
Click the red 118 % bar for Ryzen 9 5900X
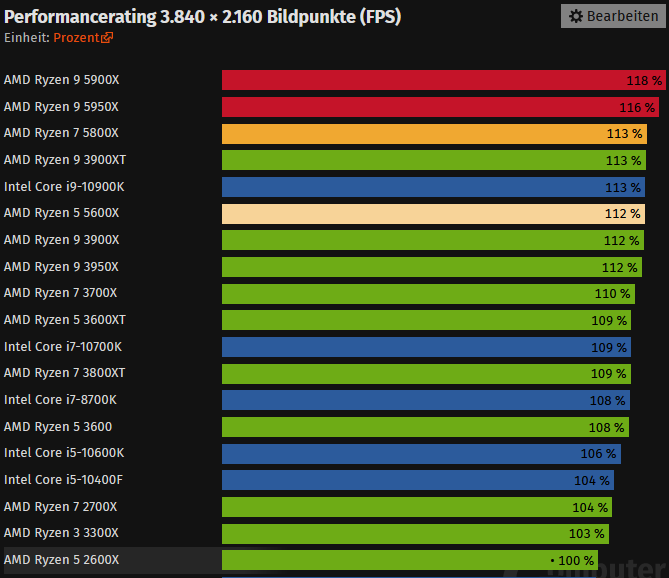(444, 80)
